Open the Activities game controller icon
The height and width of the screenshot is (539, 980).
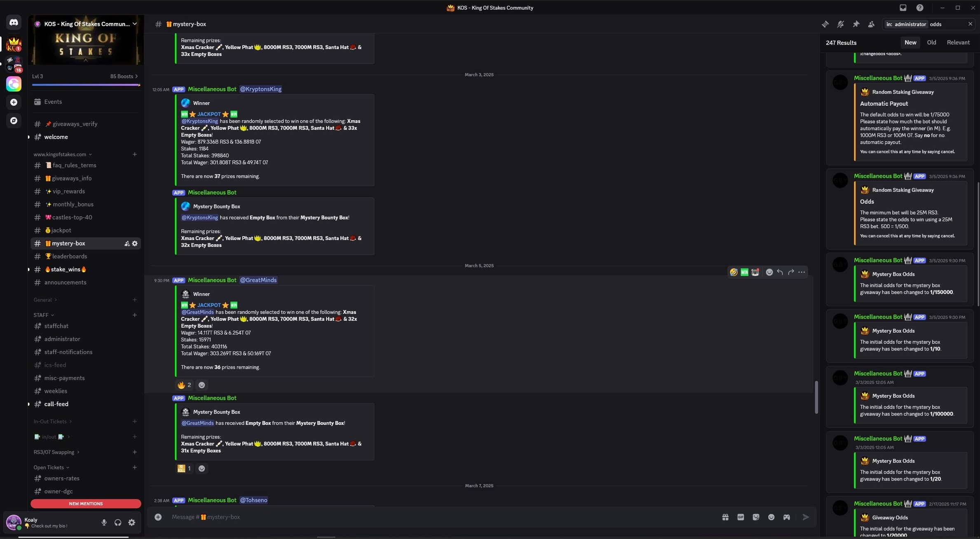click(x=787, y=517)
